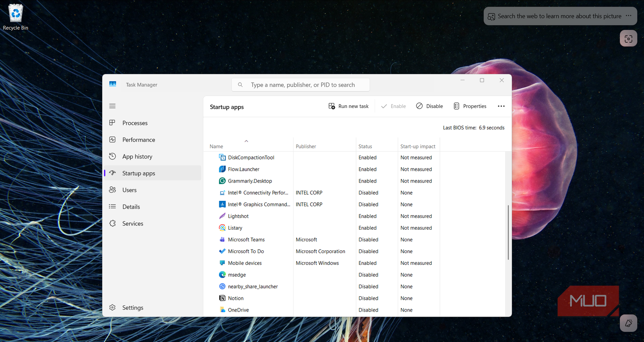Screen dimensions: 644x342
Task: Select the DiskCompactionTool icon
Action: click(x=222, y=158)
